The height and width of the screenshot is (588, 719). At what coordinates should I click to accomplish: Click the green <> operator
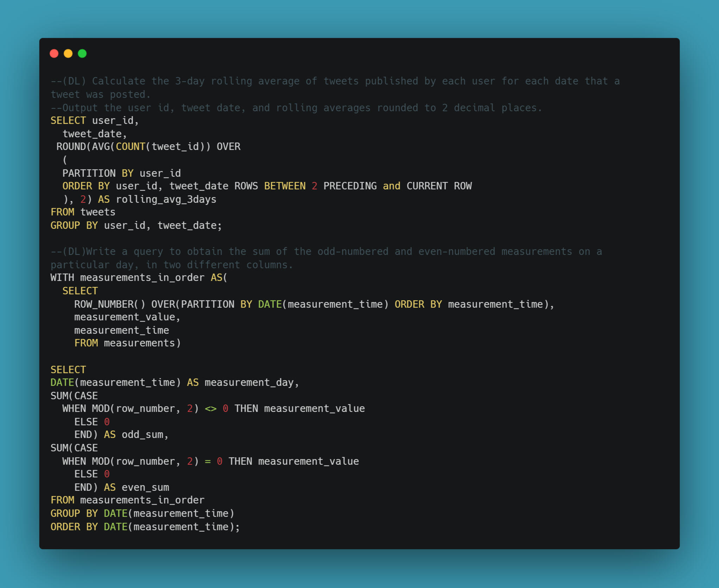coord(210,408)
